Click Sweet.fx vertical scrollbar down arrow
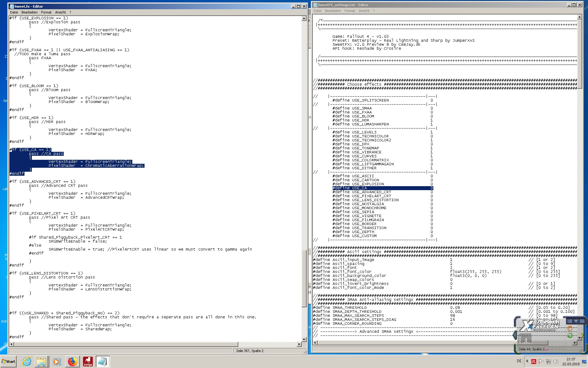Screen dimensions: 588x368 tap(304, 339)
